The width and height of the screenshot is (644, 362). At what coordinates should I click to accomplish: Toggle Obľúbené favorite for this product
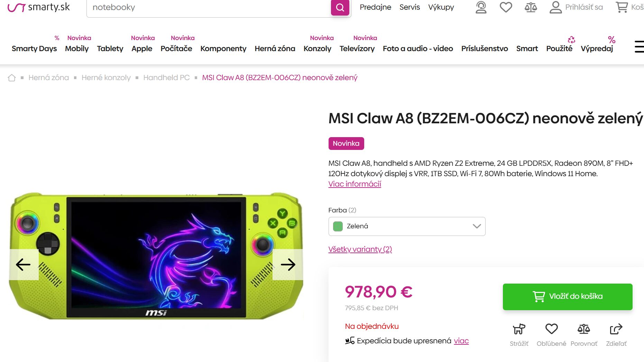(551, 329)
